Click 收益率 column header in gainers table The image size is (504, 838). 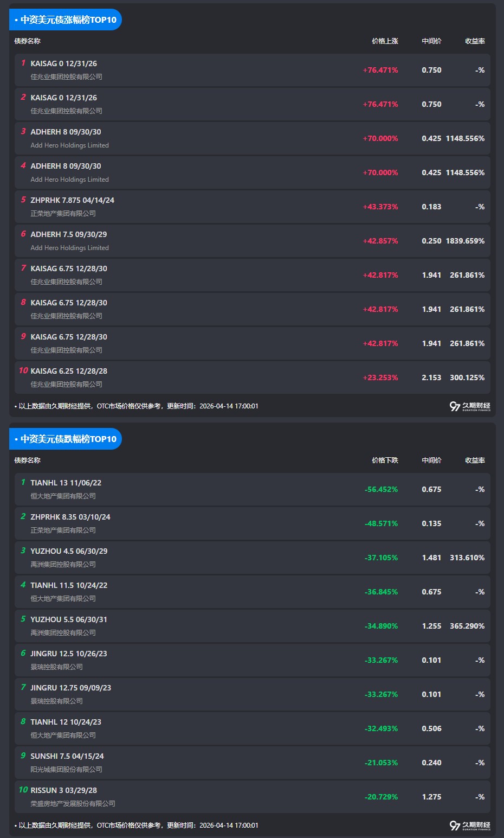click(475, 41)
